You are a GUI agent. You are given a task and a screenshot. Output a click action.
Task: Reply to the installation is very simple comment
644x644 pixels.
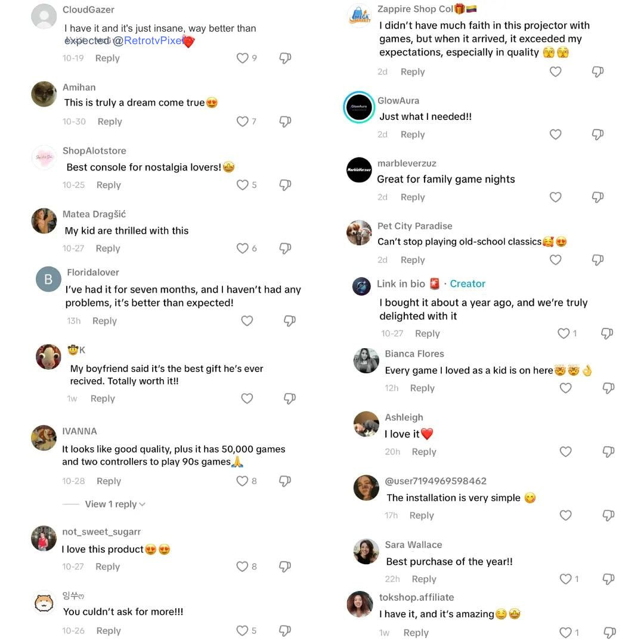pyautogui.click(x=422, y=515)
